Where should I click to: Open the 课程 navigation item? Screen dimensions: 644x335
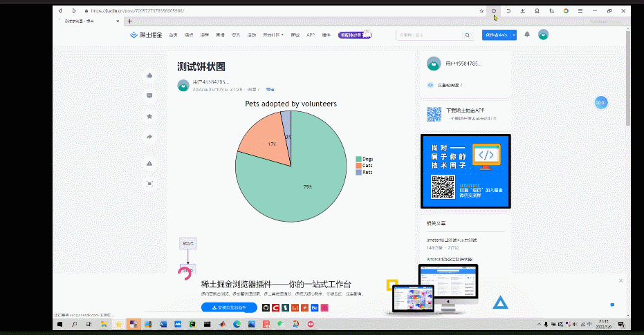tap(205, 35)
